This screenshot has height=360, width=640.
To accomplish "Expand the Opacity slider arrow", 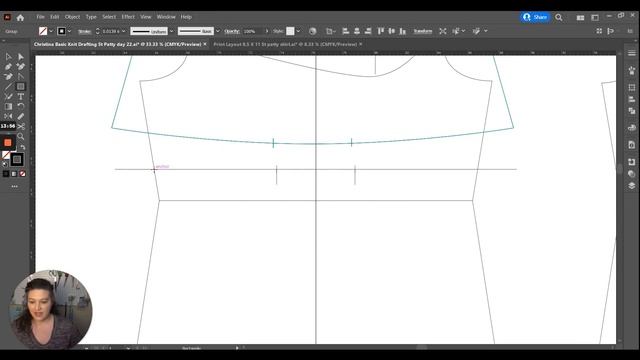I will (267, 31).
